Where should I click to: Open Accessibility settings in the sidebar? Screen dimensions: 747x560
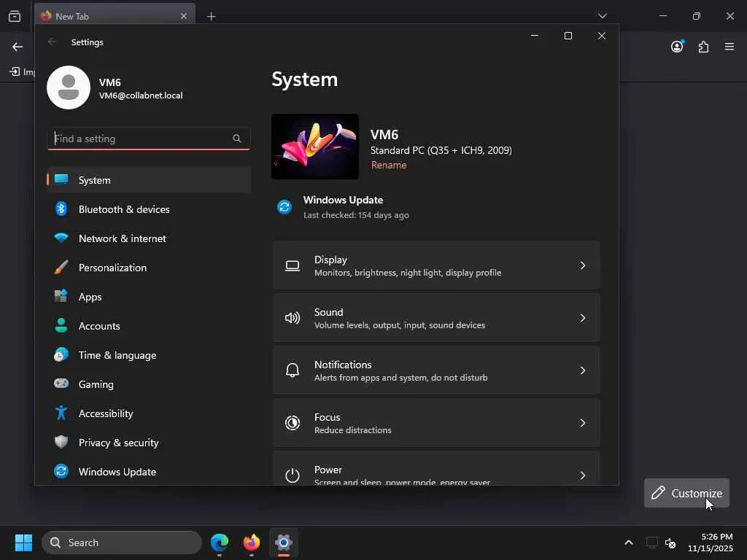pyautogui.click(x=149, y=413)
